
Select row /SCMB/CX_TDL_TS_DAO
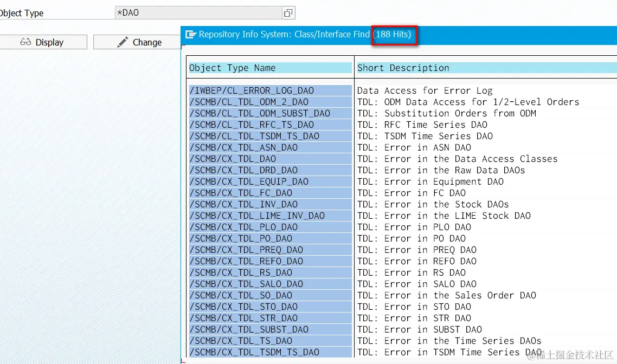(271, 342)
